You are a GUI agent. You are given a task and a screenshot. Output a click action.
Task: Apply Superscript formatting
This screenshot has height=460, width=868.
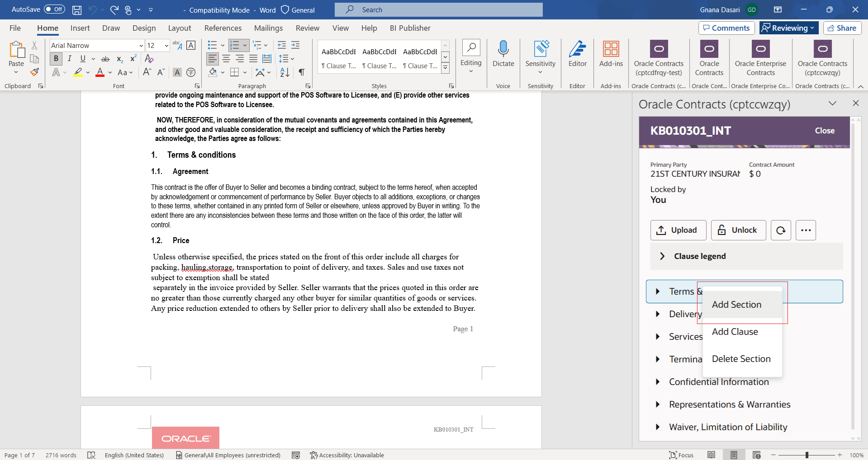click(133, 59)
